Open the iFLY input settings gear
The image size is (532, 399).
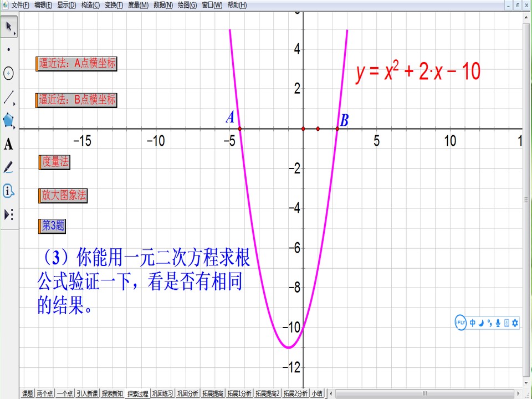[515, 323]
